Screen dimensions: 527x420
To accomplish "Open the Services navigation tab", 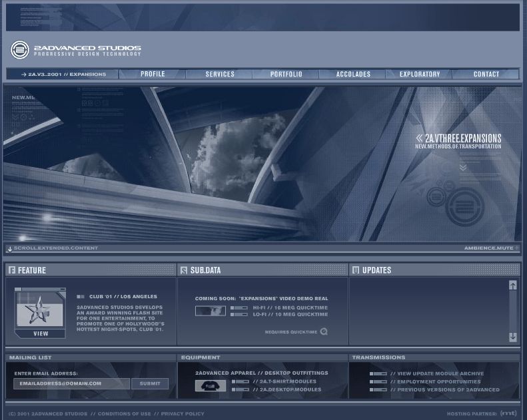I will (220, 74).
